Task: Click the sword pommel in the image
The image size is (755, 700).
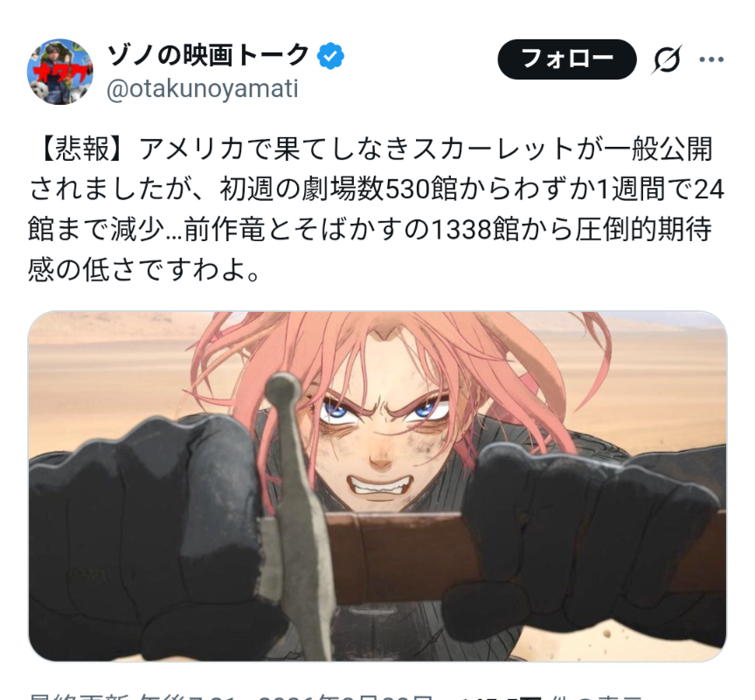Action: [x=284, y=389]
